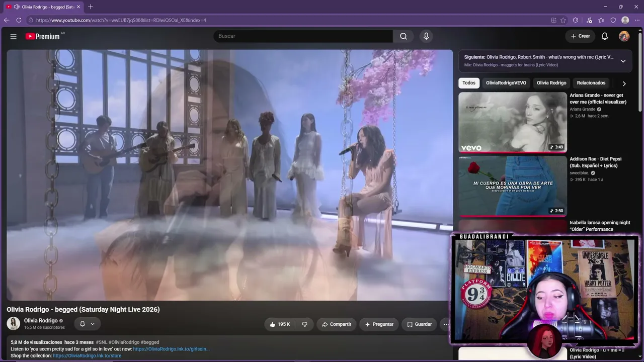The height and width of the screenshot is (362, 644).
Task: Open the browser shield security icon
Action: (613, 20)
